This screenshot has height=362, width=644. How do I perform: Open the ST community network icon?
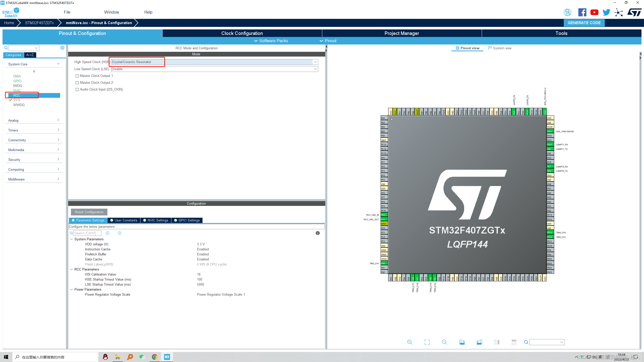pos(619,12)
